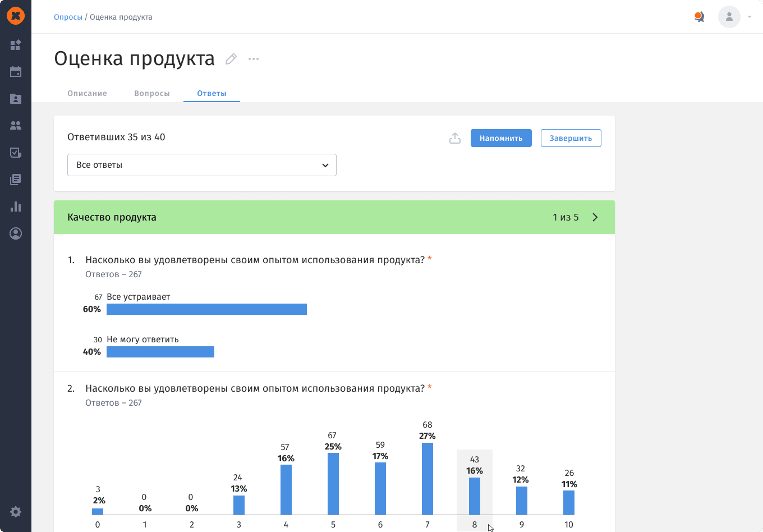Open the employee profiles sidebar section
763x532 pixels.
(x=16, y=99)
